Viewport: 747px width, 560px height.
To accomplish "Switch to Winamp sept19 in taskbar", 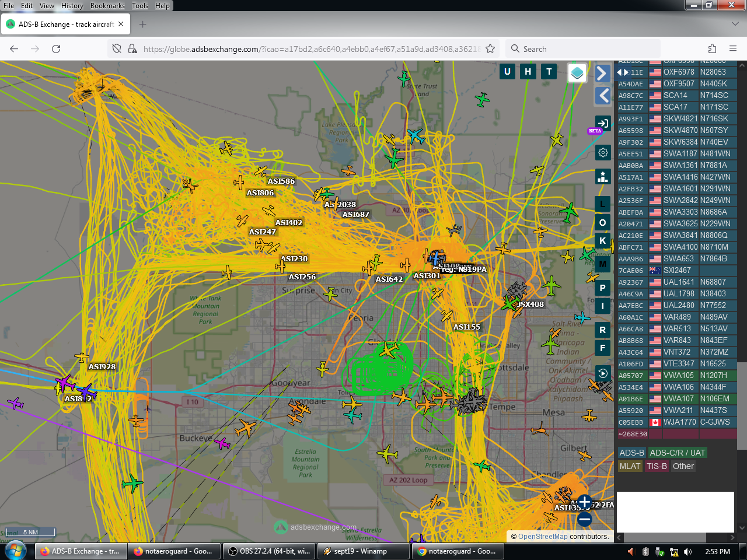I will pyautogui.click(x=364, y=551).
